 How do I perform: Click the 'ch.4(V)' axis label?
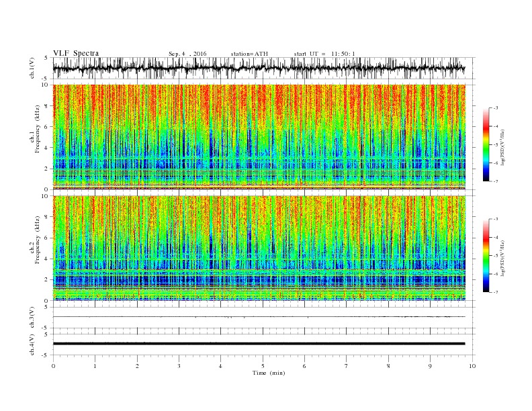(32, 345)
